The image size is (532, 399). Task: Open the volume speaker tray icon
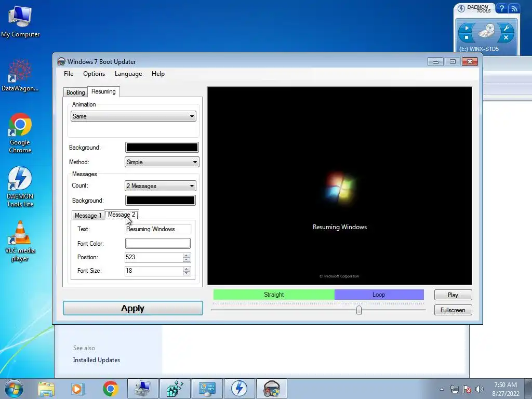point(480,389)
